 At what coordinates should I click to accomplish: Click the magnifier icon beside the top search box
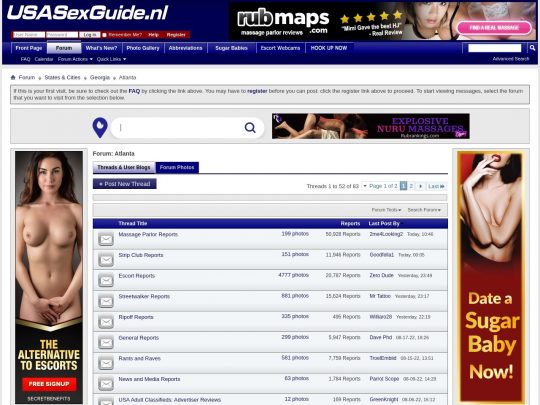click(x=532, y=48)
